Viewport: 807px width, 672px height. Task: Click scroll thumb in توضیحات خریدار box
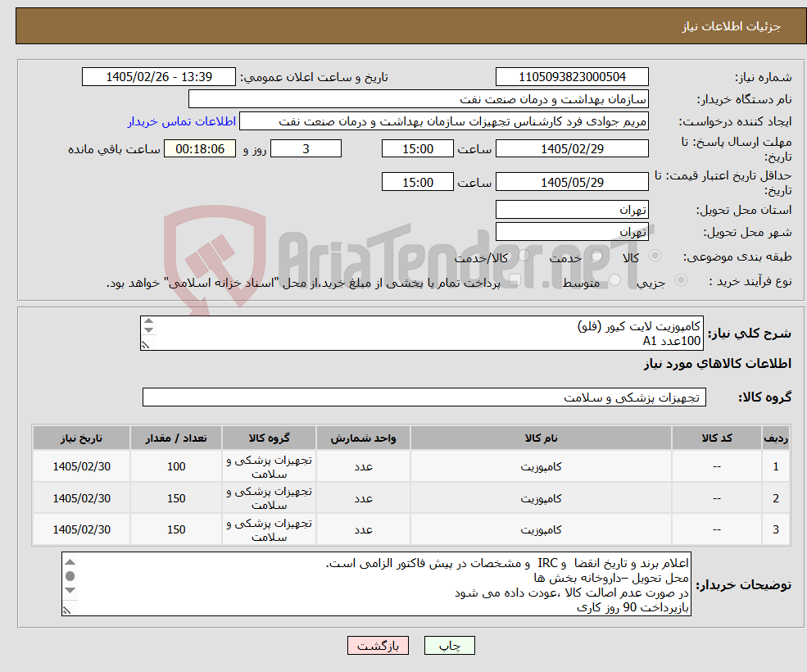click(70, 575)
